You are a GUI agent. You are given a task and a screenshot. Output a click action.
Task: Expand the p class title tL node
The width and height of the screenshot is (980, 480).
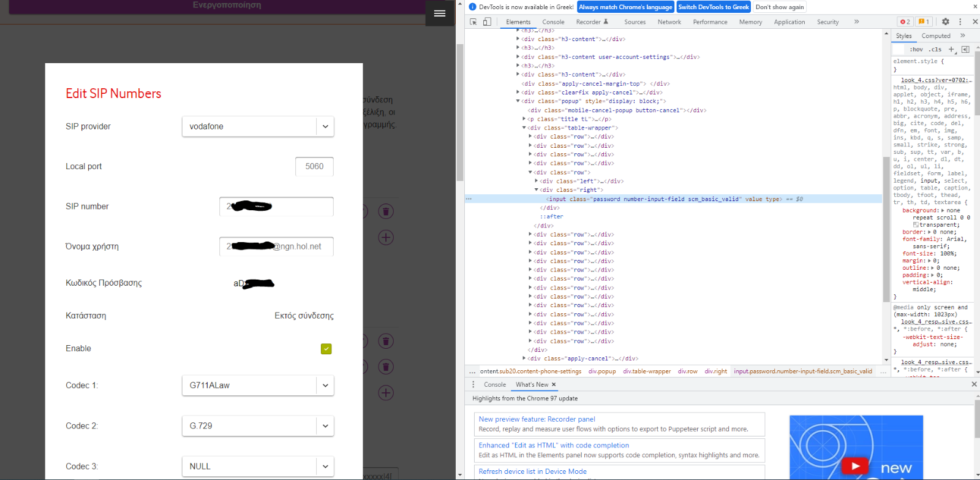[524, 119]
